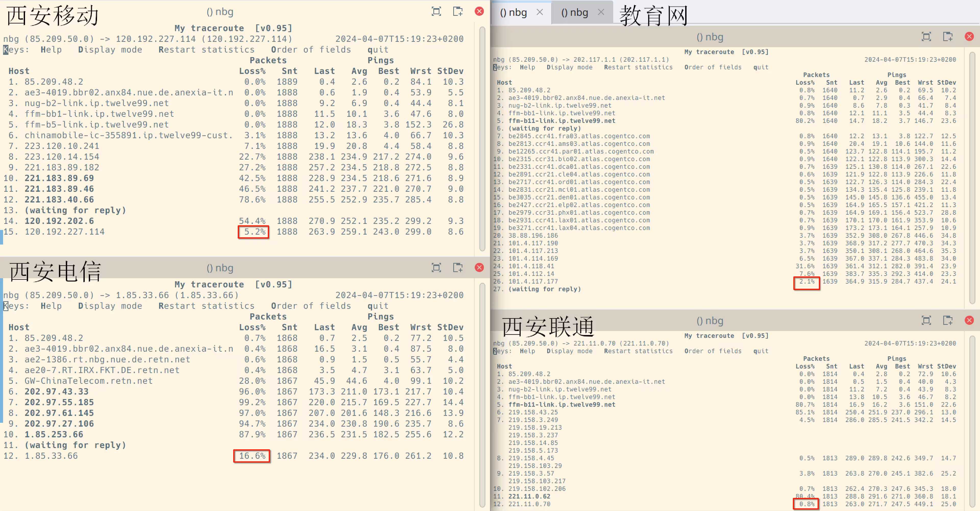Viewport: 980px width, 511px height.
Task: Click fullscreen icon in top-left nbg pane
Action: point(436,11)
